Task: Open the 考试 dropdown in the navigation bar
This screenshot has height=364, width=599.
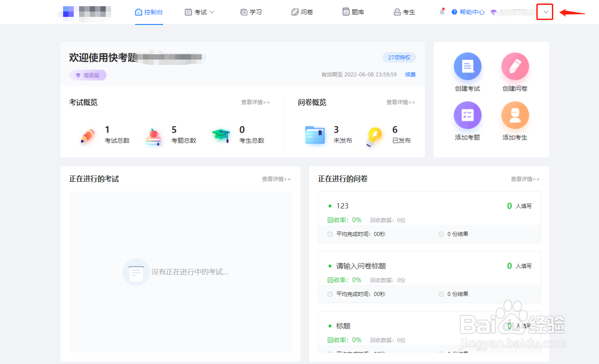Action: pos(199,12)
